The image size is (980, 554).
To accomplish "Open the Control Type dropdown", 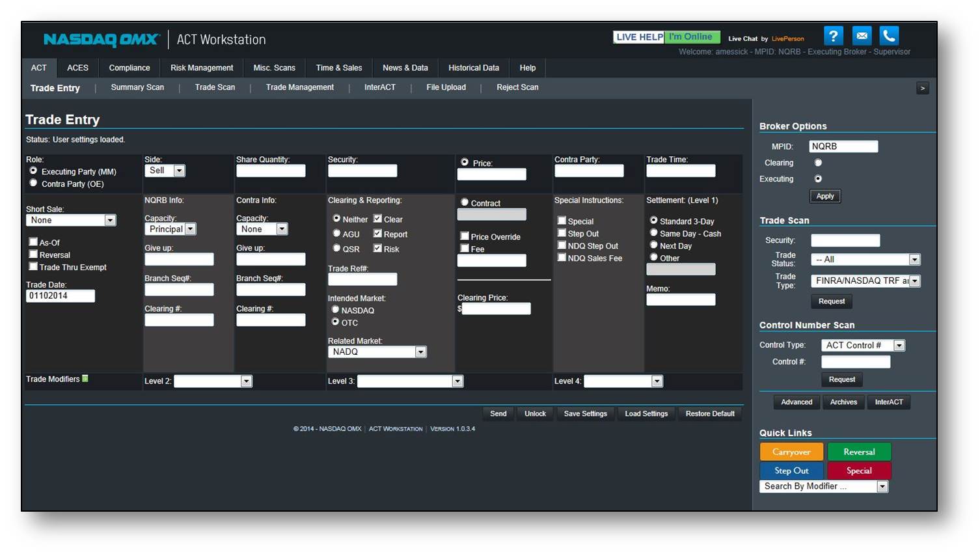I will point(864,345).
